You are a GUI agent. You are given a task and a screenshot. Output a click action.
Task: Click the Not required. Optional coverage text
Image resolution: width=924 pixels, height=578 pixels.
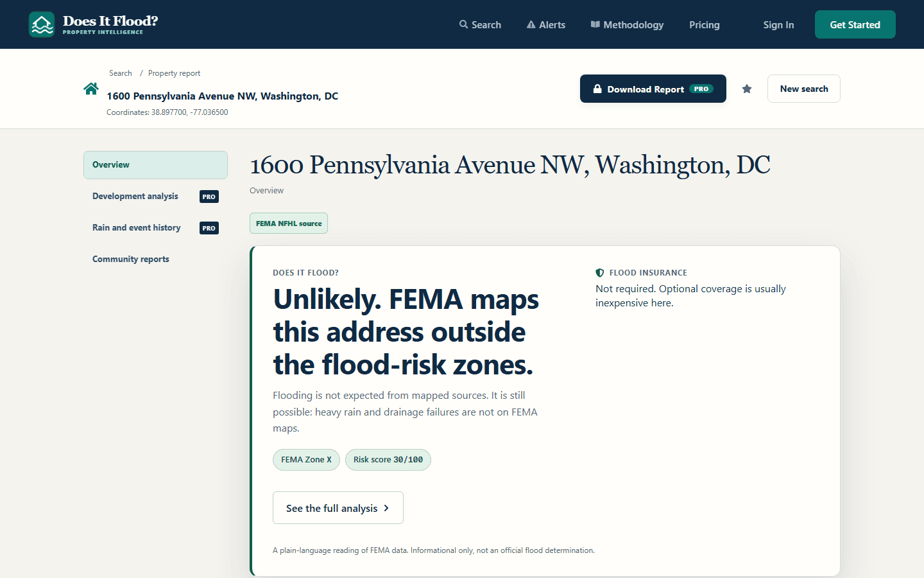(x=690, y=296)
